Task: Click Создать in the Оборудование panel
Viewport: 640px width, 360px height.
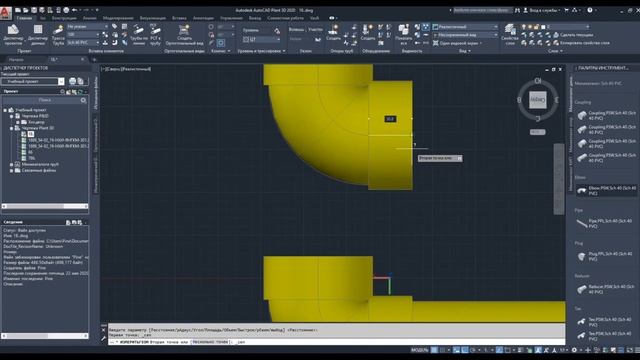Action: [367, 33]
